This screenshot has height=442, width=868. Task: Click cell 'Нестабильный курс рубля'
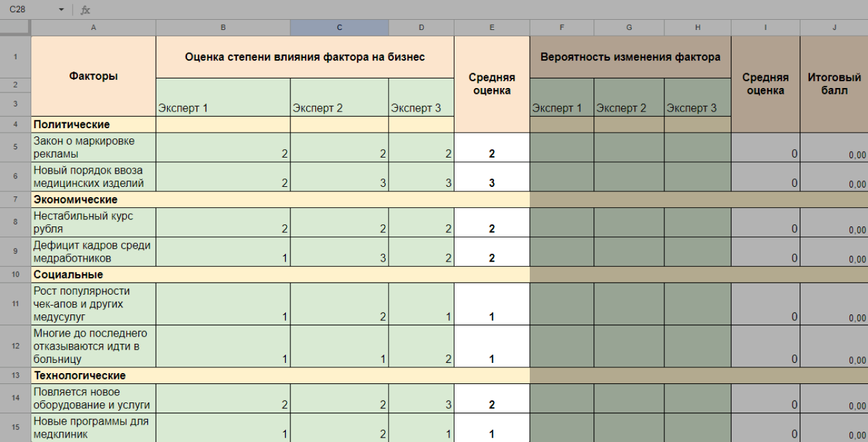pyautogui.click(x=93, y=223)
